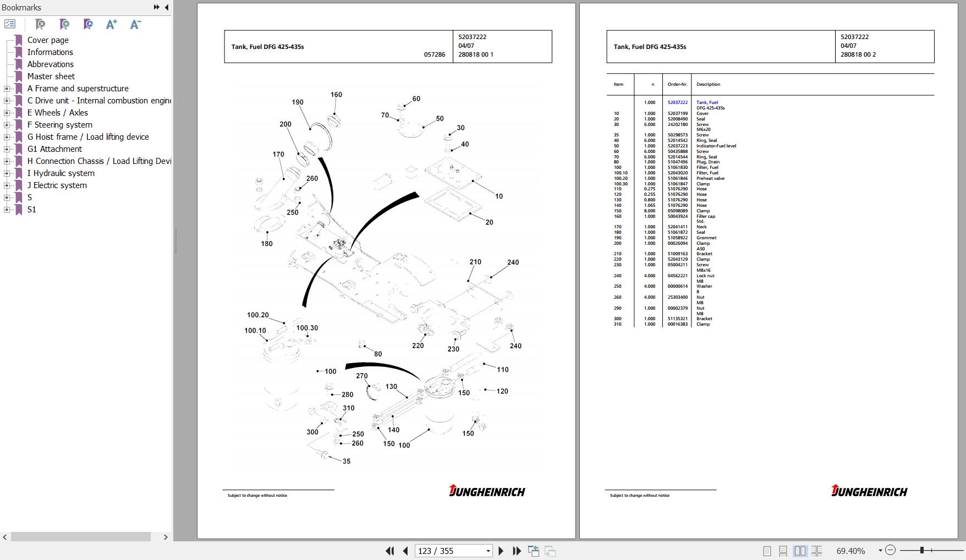Select the I Hydraulic system bookmark label
This screenshot has height=560, width=966.
coord(61,173)
